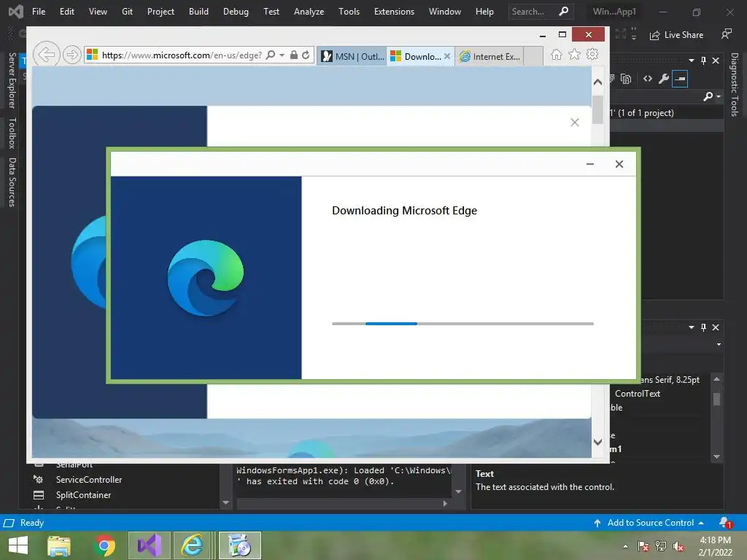Switch to Visual Studio on taskbar

150,545
